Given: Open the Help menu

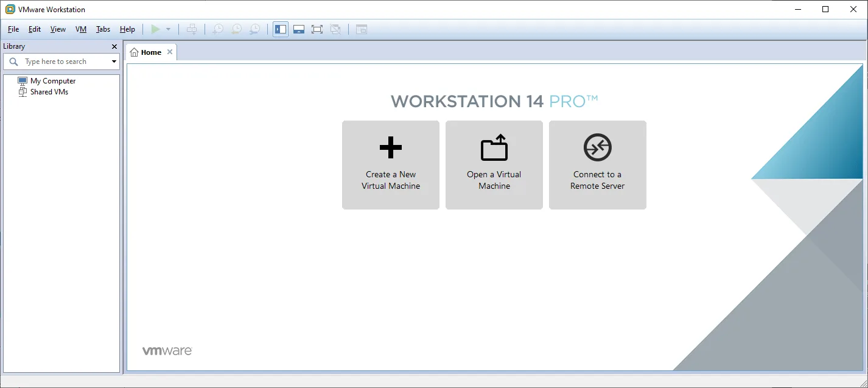Looking at the screenshot, I should coord(127,29).
